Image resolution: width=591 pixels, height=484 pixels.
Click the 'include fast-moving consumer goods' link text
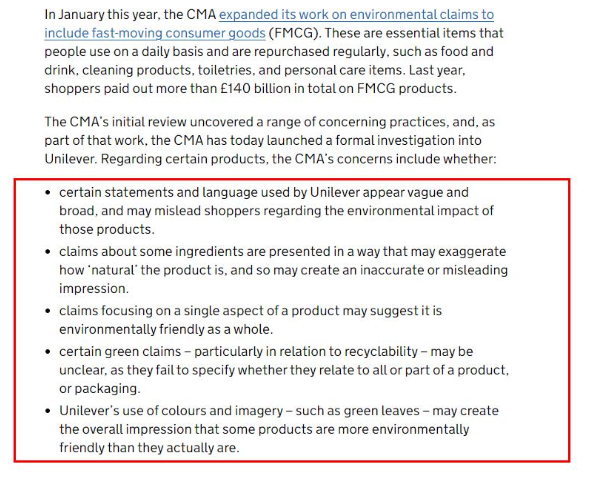[x=155, y=34]
